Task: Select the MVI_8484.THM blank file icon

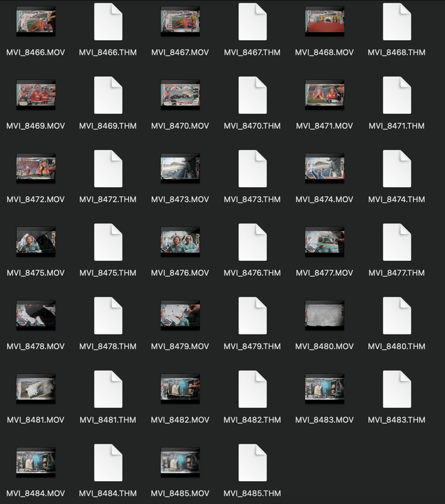Action: (108, 463)
